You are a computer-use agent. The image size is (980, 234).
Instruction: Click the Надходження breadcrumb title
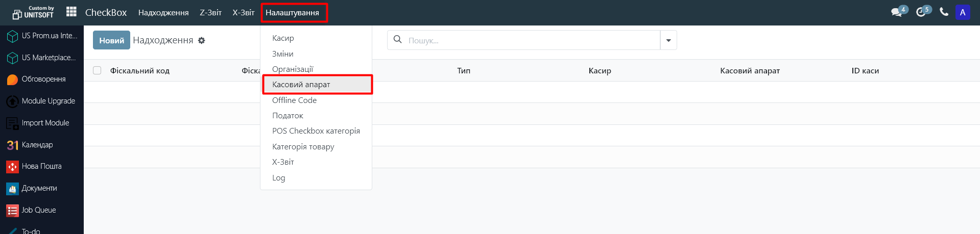point(163,40)
